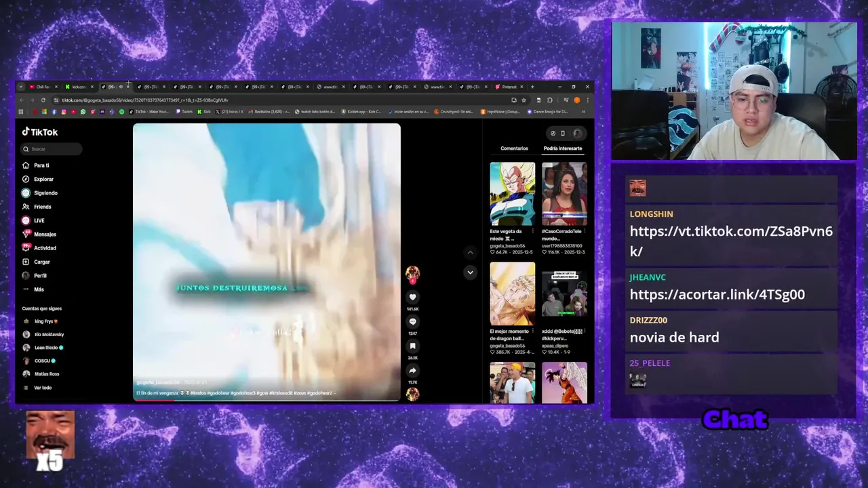
Task: Switch to Podría interesarte tab
Action: [563, 148]
